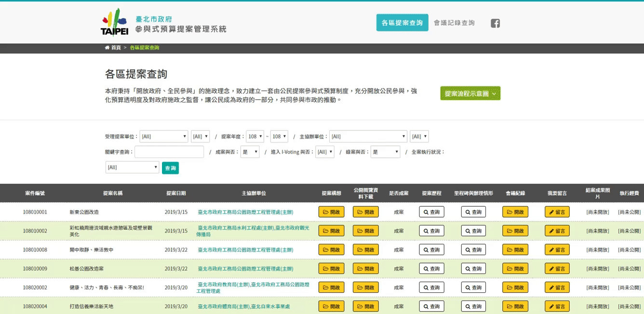644x314 pixels.
Task: Open 提案構想 for case 108010002
Action: (x=331, y=231)
